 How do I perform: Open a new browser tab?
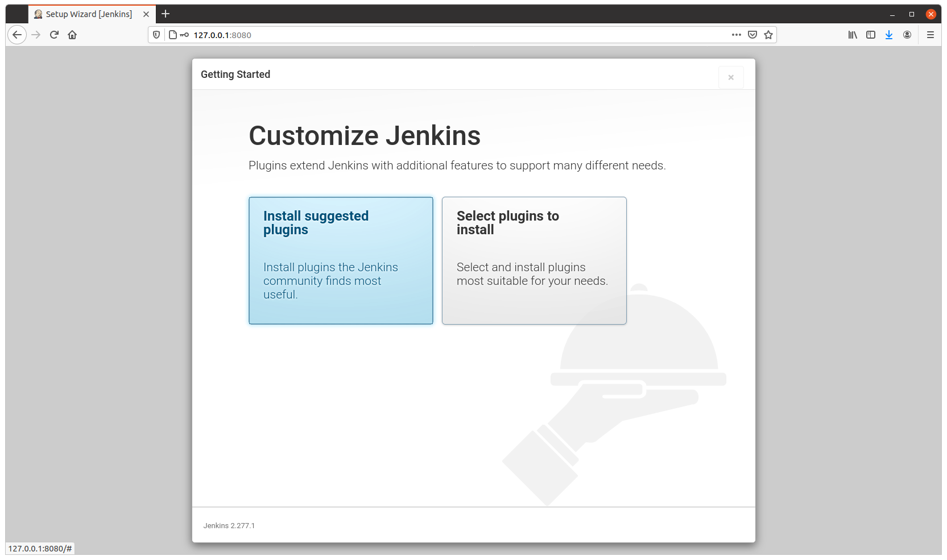pyautogui.click(x=166, y=14)
